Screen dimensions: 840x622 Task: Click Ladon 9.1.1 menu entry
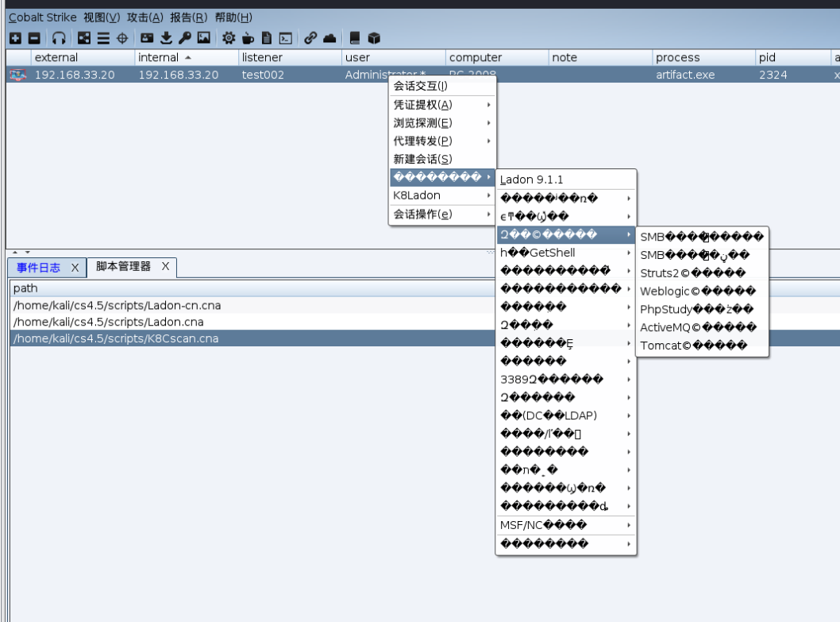click(x=566, y=180)
